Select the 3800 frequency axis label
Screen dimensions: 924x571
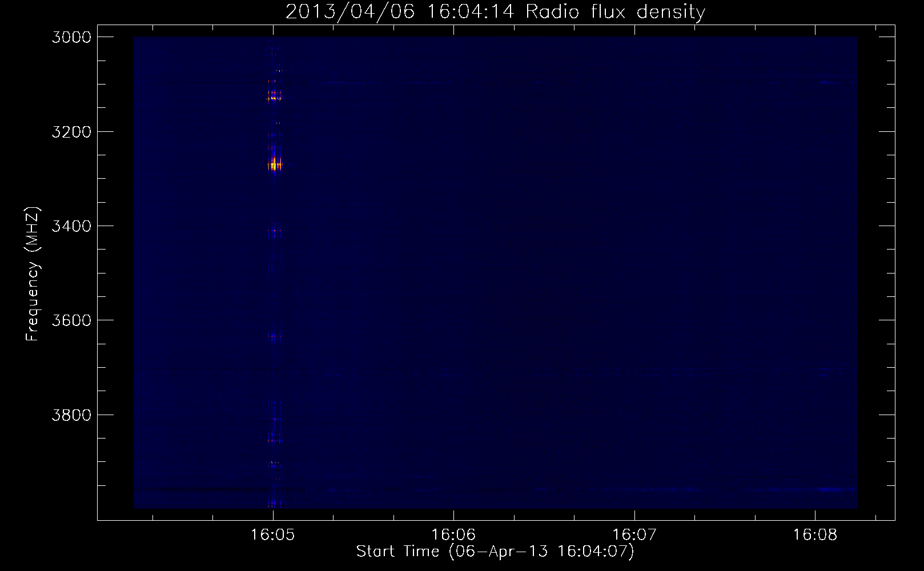pos(71,415)
